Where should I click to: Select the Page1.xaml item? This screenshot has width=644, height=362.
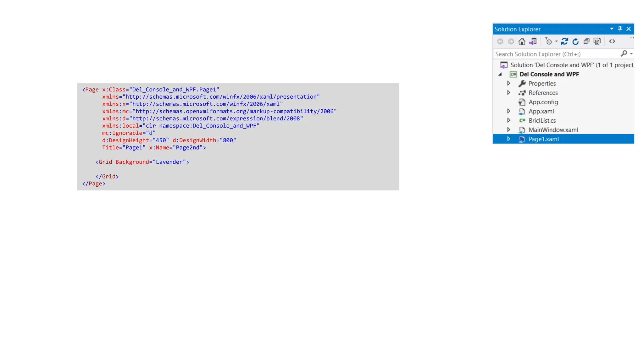[x=543, y=139]
